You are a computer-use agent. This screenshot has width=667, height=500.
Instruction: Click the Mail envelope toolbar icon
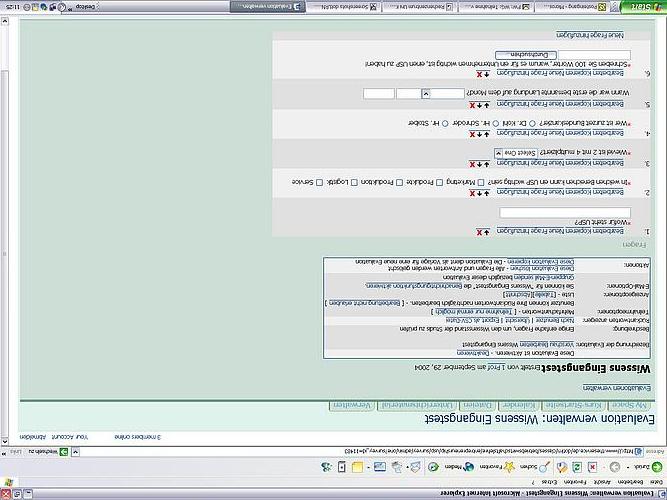point(416,467)
